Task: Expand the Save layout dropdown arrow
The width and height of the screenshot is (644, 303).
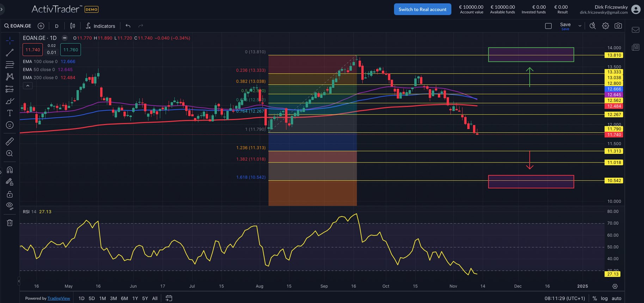Action: pos(580,26)
